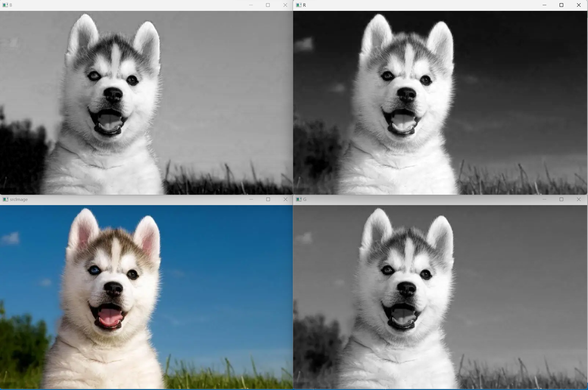Minimize the B channel window
Screen dimensions: 588x390
click(x=251, y=5)
